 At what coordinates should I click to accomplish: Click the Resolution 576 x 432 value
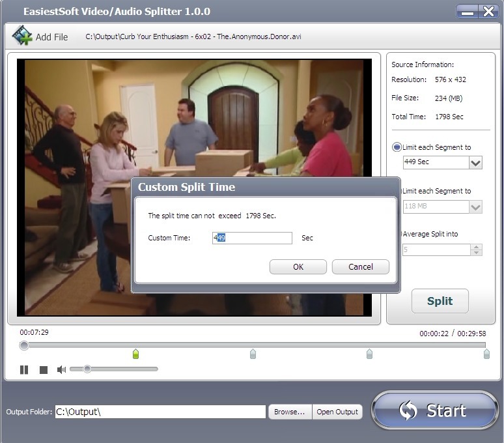(451, 79)
